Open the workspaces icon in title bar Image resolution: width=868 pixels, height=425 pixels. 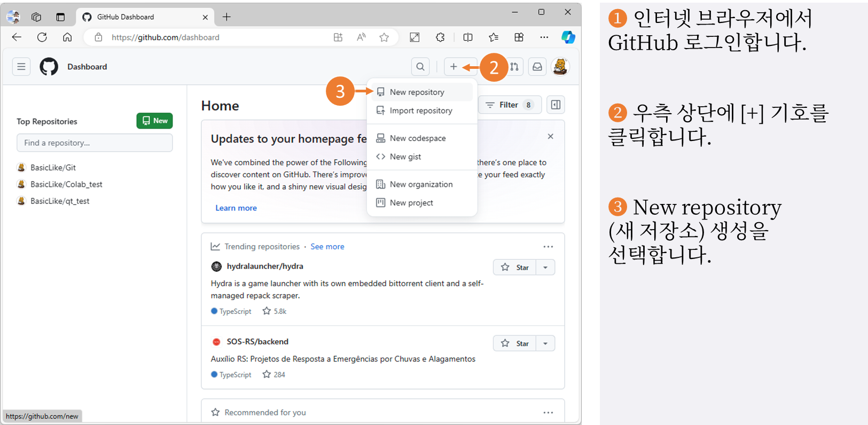36,17
